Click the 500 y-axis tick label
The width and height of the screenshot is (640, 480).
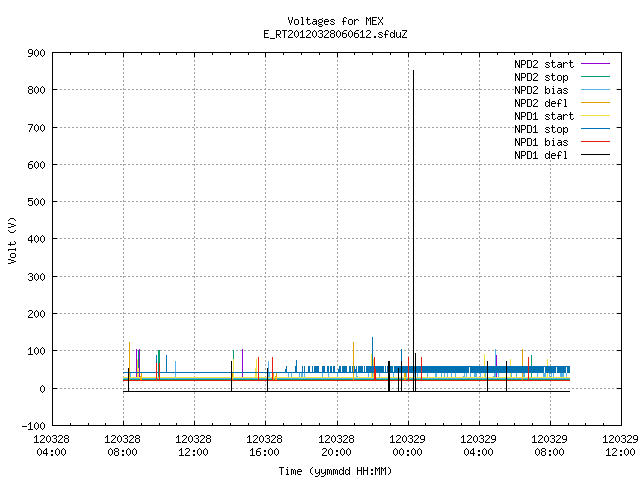tap(36, 202)
